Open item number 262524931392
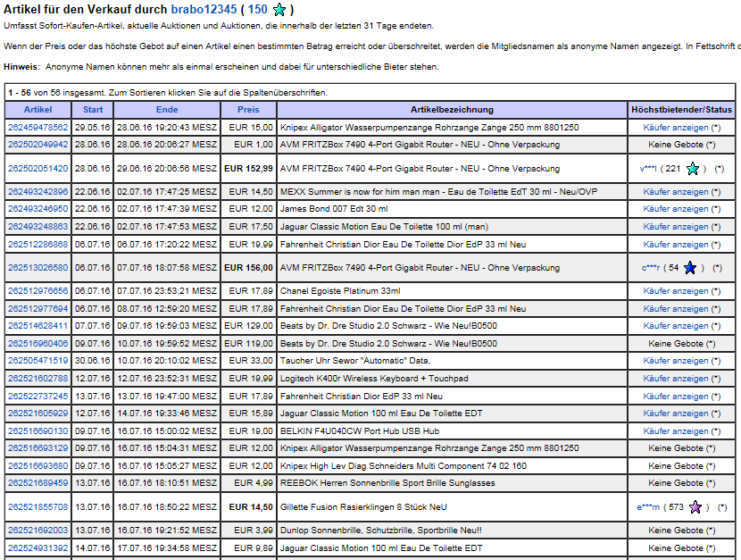 [37, 548]
